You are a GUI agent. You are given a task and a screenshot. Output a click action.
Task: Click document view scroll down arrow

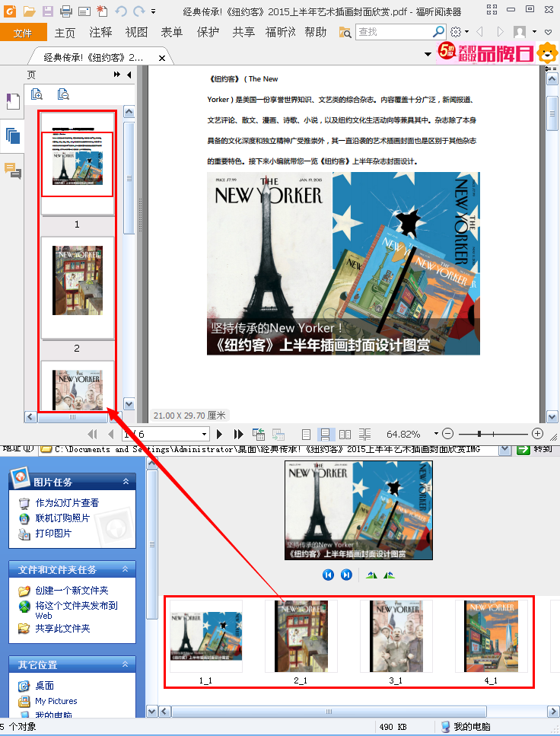[552, 416]
